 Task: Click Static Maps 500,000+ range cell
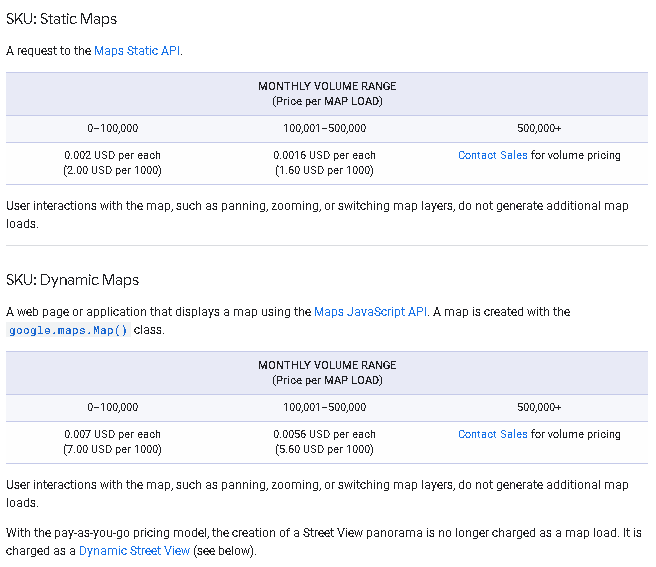pyautogui.click(x=539, y=128)
